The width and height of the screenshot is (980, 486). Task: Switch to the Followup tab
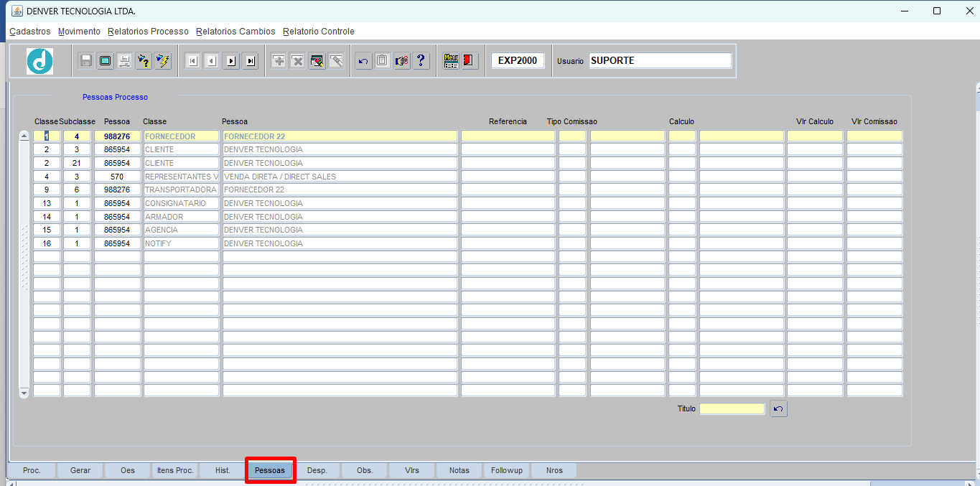[507, 471]
